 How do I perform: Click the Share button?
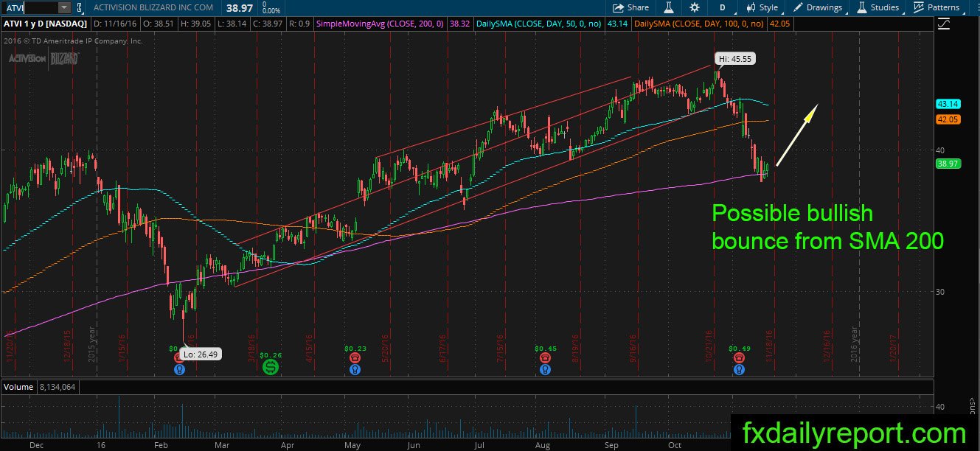click(631, 7)
